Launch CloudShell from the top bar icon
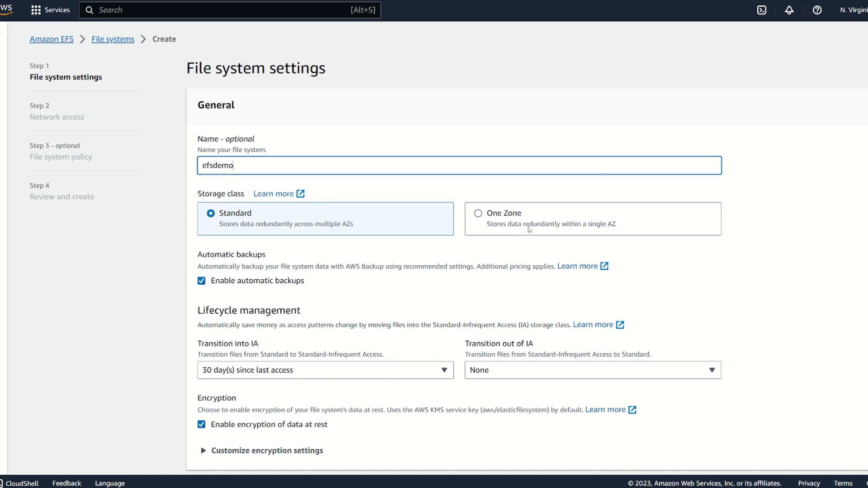Screen dimensions: 868x488 pyautogui.click(x=762, y=10)
